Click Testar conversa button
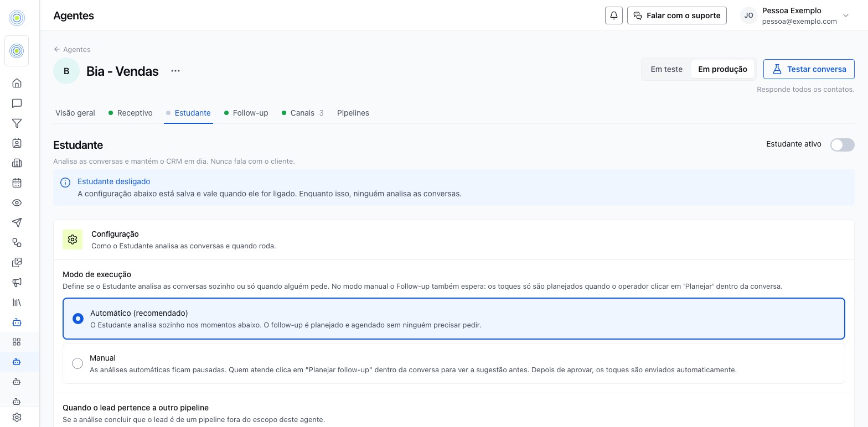Viewport: 868px width, 427px height. pos(809,69)
